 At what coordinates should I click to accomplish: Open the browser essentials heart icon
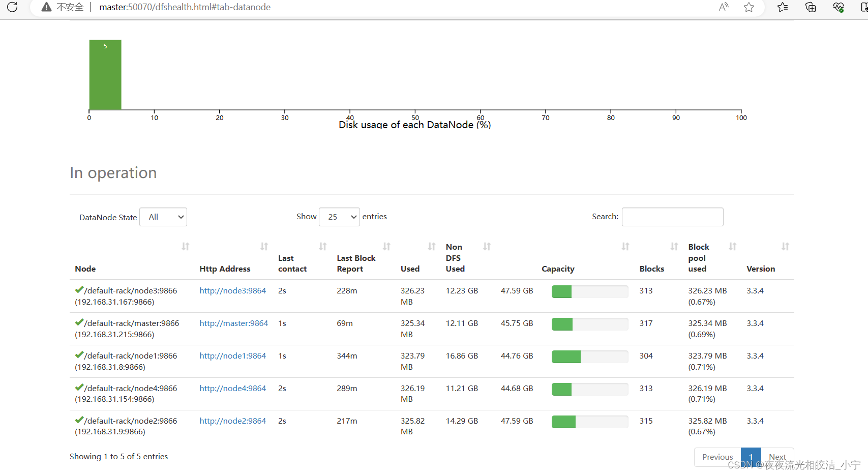tap(839, 7)
